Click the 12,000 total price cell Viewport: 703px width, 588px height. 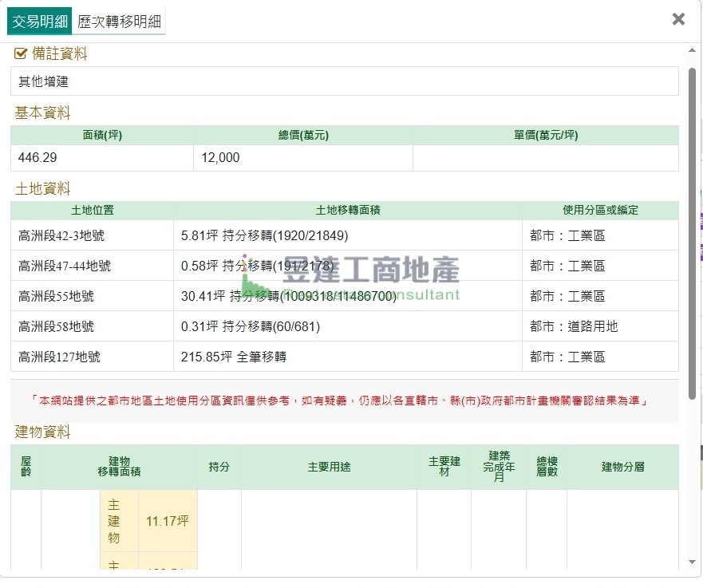point(302,158)
